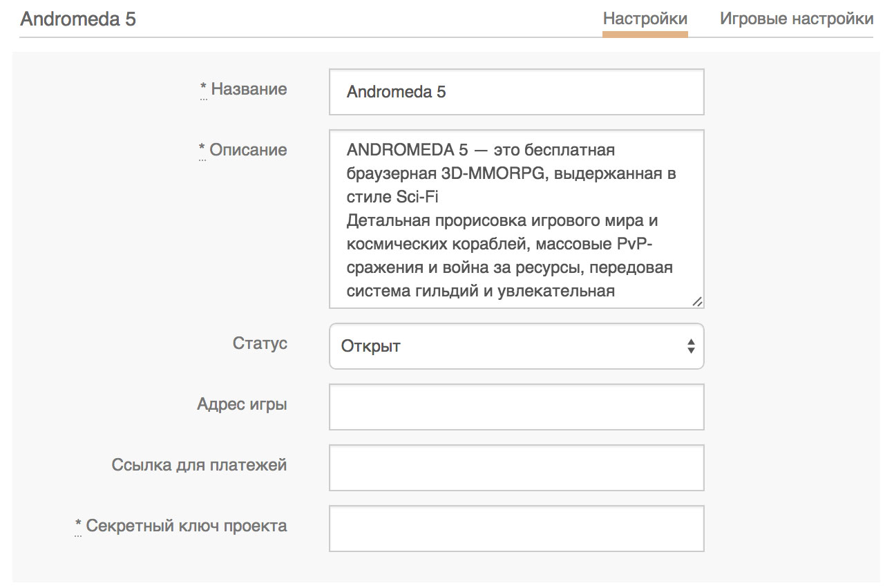Click the Ссылка для платежей label
This screenshot has height=588, width=894.
(x=199, y=465)
